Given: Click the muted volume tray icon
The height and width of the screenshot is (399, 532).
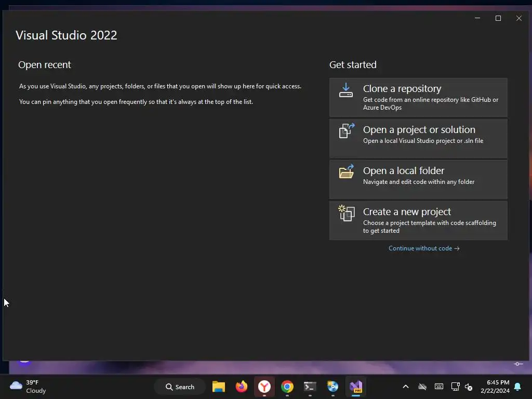Looking at the screenshot, I should pyautogui.click(x=469, y=387).
